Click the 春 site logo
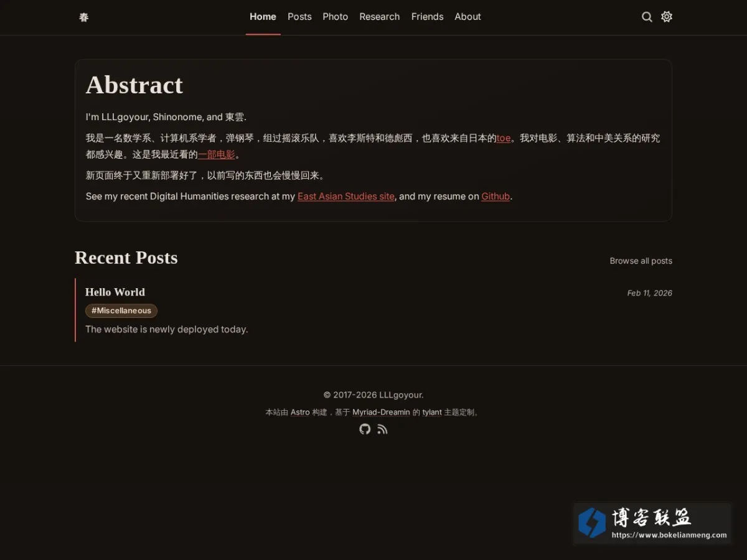Image resolution: width=747 pixels, height=560 pixels. [84, 17]
